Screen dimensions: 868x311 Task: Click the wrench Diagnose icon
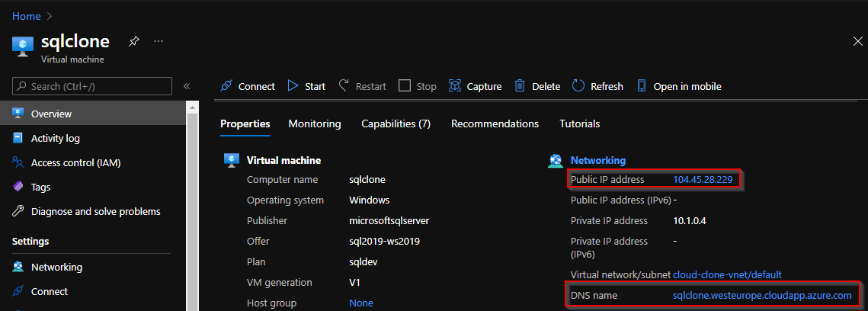[x=18, y=211]
